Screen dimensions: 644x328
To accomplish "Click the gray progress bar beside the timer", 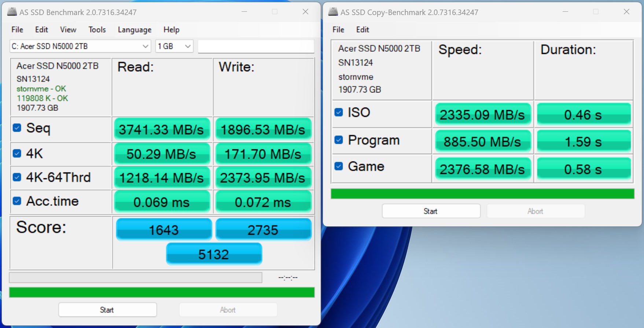I will pos(136,277).
